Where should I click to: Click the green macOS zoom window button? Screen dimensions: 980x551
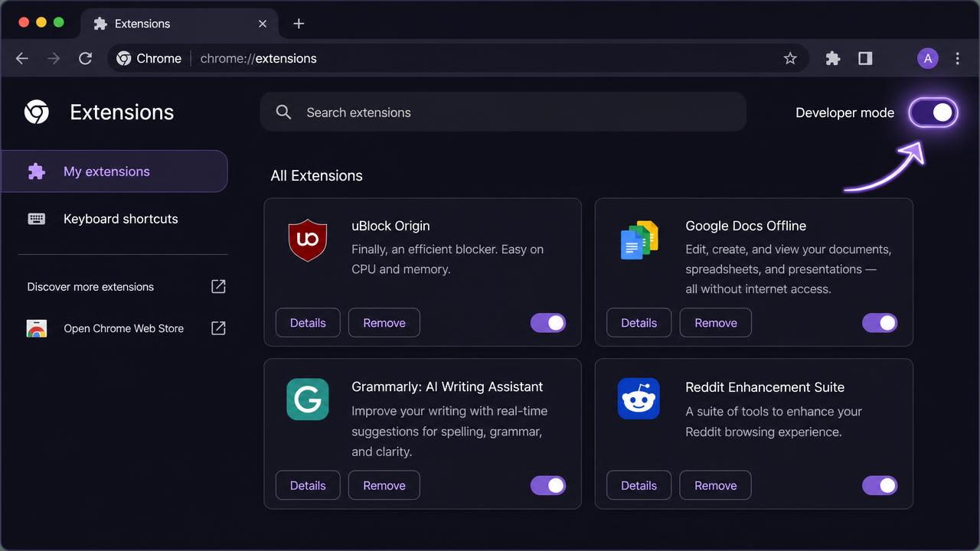[x=59, y=22]
